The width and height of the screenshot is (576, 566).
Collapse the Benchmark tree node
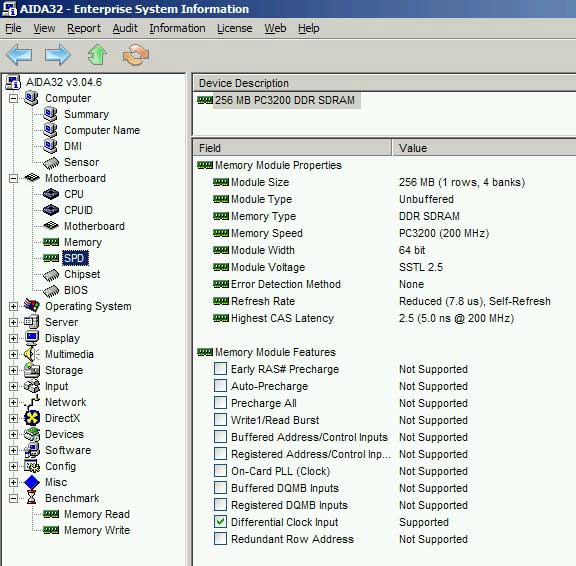tap(13, 498)
